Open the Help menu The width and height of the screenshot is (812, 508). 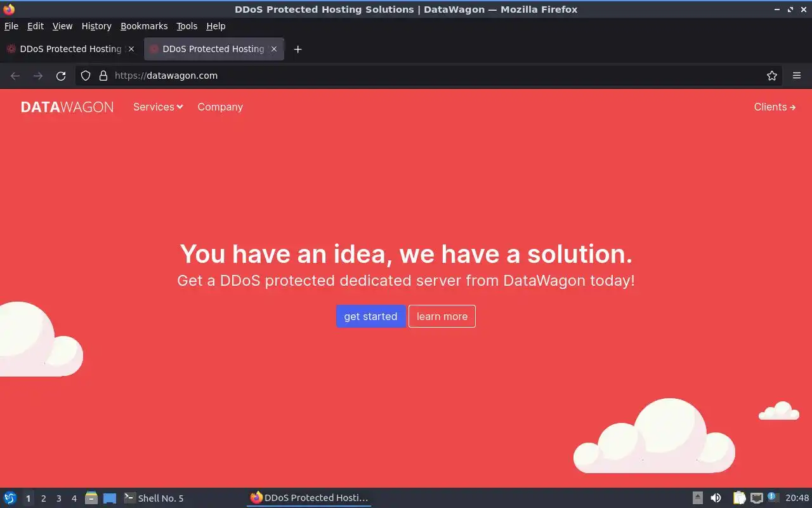216,26
